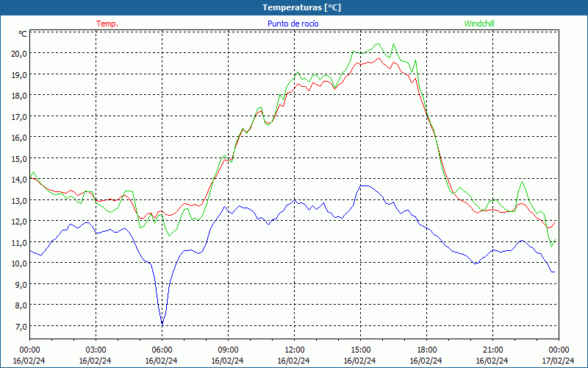This screenshot has width=588, height=368.
Task: Click the 15:00 time axis label
Action: (x=360, y=350)
